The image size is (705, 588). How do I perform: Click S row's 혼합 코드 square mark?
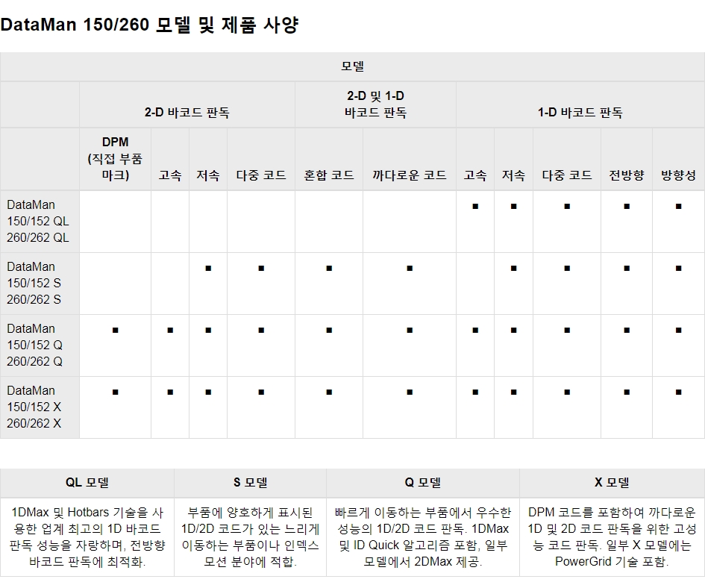click(329, 269)
